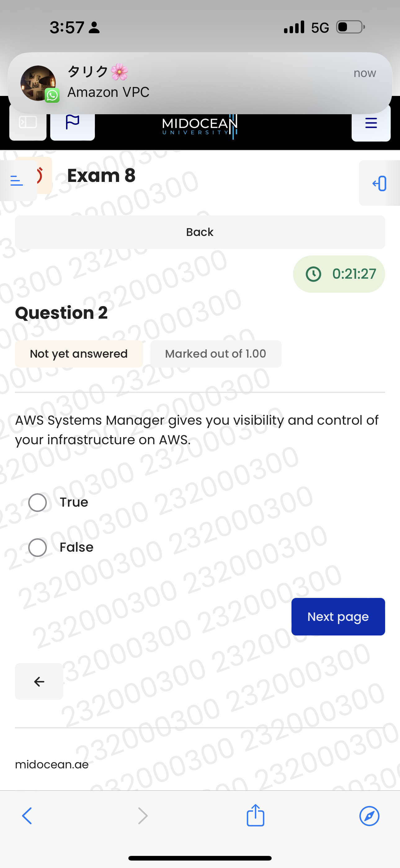Image resolution: width=400 pixels, height=868 pixels.
Task: Tap the left arrow button above midocean.ae
Action: point(39,682)
